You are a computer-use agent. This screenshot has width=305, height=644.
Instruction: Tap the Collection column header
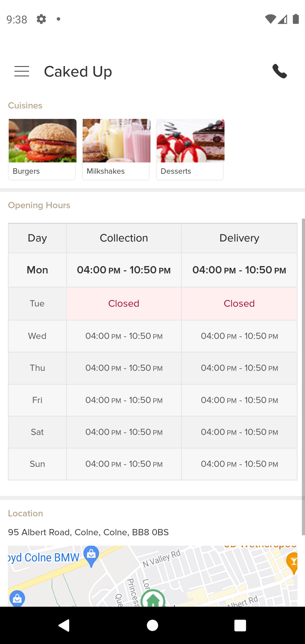(x=124, y=238)
